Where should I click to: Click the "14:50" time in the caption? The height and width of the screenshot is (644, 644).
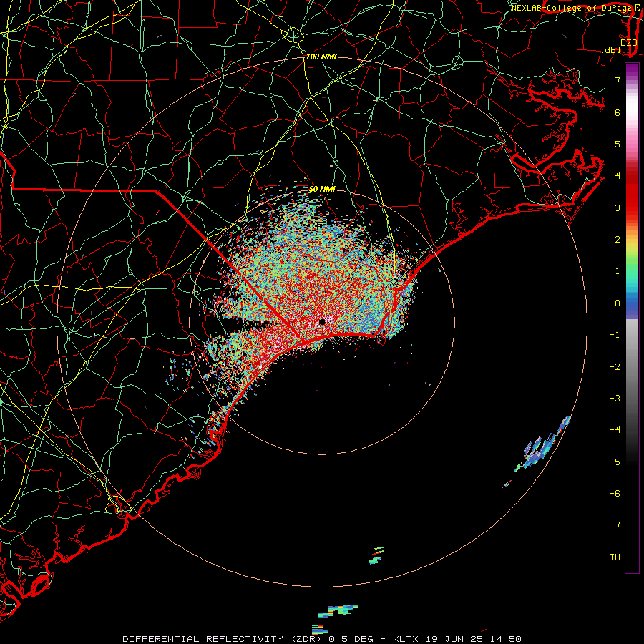click(x=504, y=639)
